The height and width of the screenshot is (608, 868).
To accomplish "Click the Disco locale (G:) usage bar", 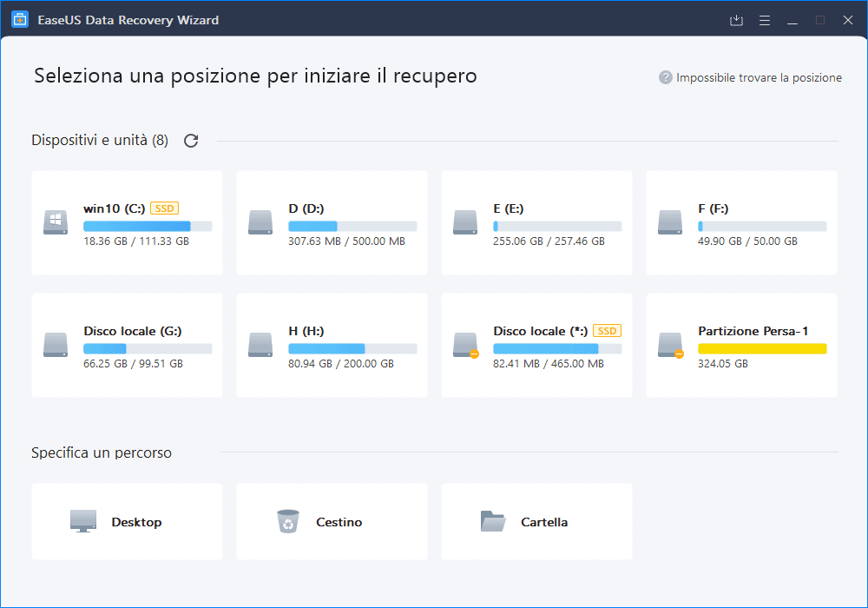I will coord(148,348).
